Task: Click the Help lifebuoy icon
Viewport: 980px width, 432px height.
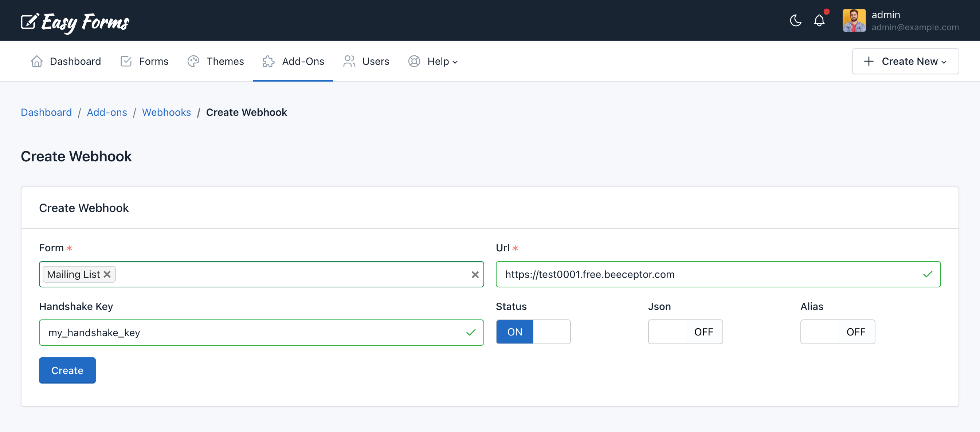Action: (x=414, y=61)
